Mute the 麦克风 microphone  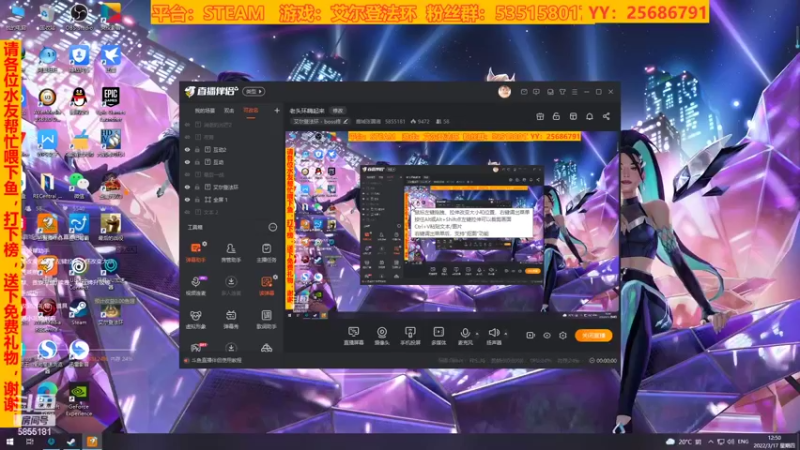point(465,336)
